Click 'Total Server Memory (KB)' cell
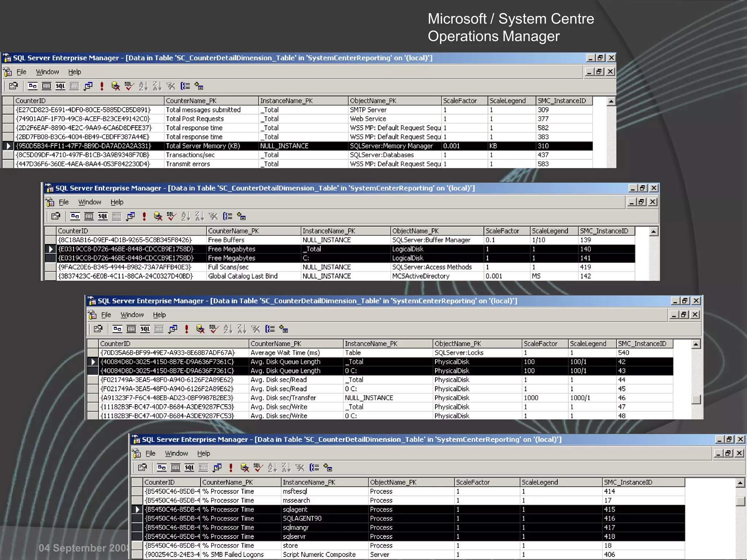Viewport: 747px width, 560px height. coord(211,146)
